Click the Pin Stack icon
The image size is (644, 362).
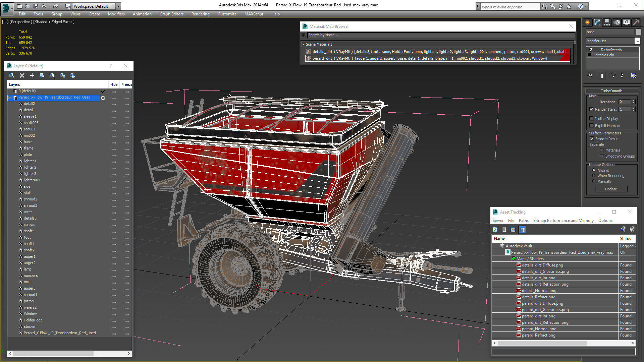[x=590, y=76]
